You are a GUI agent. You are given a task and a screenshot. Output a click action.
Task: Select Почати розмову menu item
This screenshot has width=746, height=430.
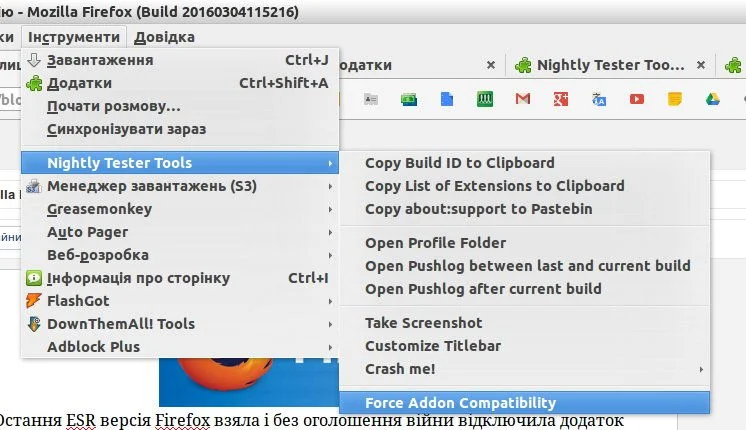180,106
